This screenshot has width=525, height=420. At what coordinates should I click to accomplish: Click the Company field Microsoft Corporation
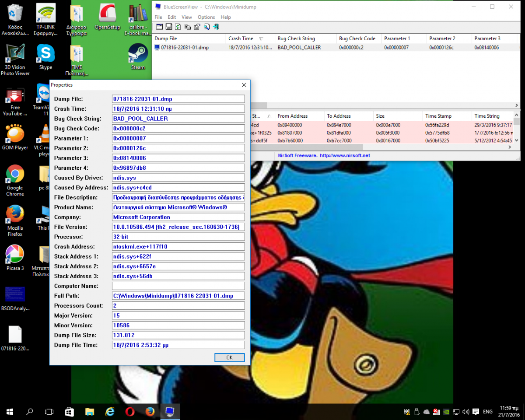point(178,217)
